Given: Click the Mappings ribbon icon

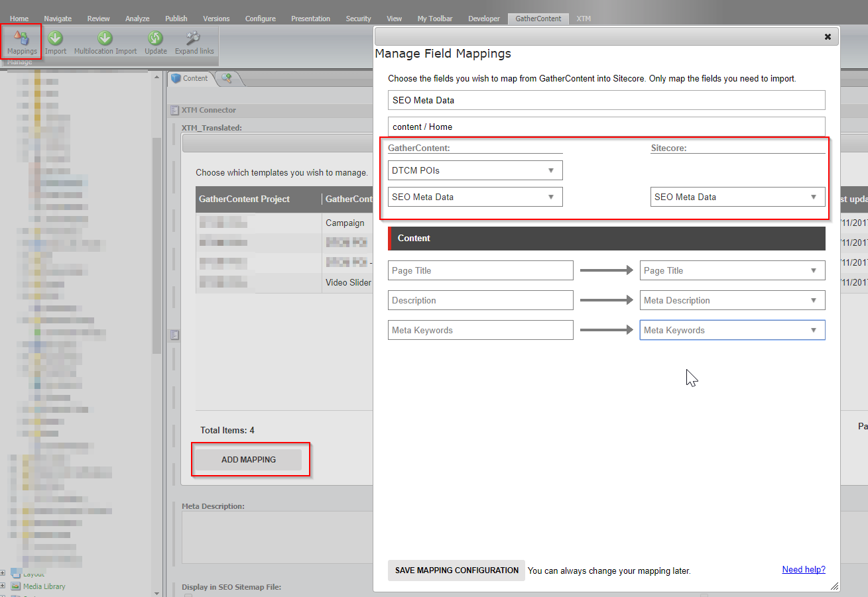Looking at the screenshot, I should [22, 42].
